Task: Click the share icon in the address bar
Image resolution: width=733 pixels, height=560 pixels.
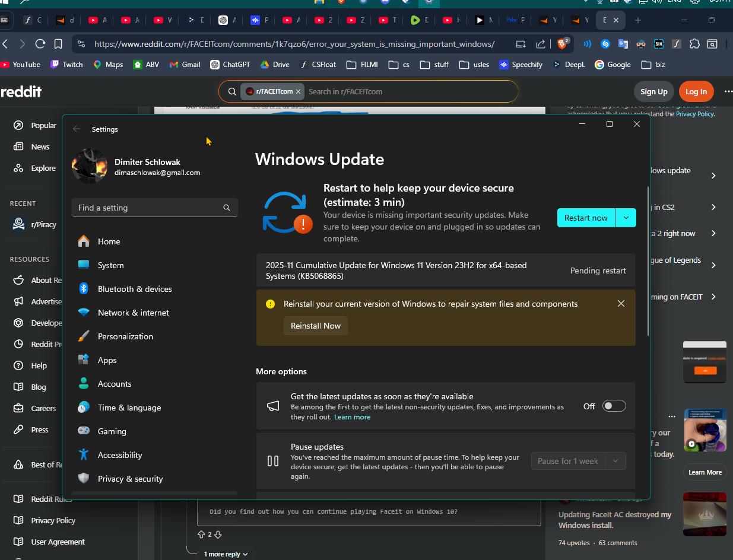Action: click(x=541, y=44)
